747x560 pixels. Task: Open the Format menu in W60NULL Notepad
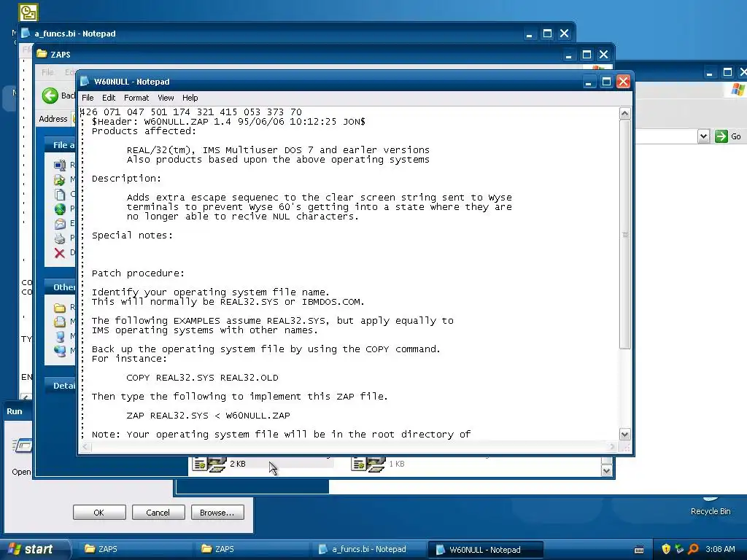[136, 98]
